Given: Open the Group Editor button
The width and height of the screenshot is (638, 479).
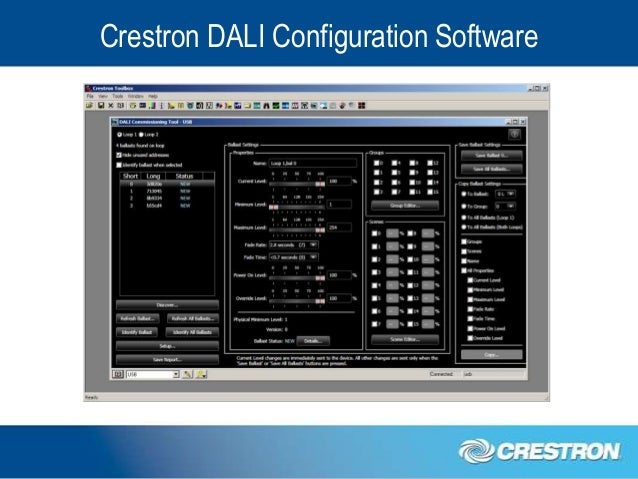Looking at the screenshot, I should 405,206.
